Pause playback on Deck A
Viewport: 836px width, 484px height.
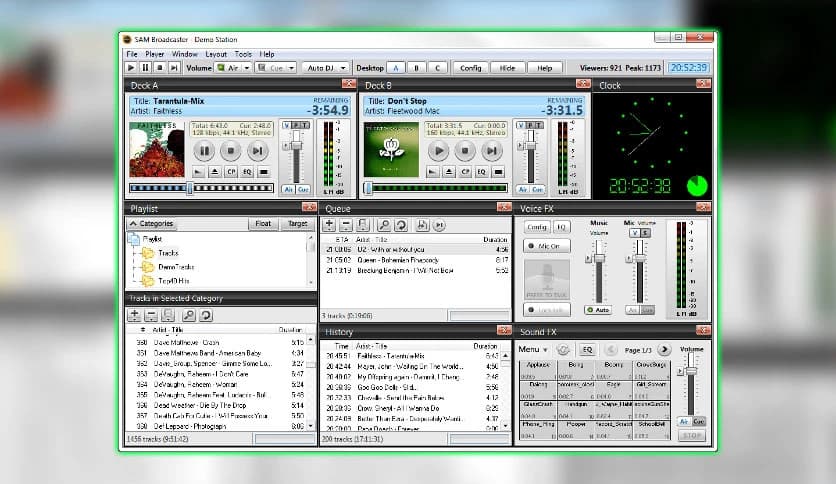[x=204, y=151]
